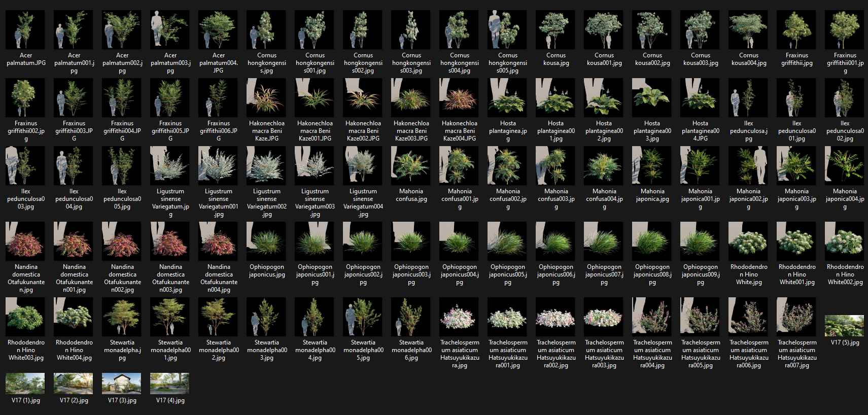Click Cornus hongkongensis005.jpg thumbnail
868x415 pixels.
507,30
